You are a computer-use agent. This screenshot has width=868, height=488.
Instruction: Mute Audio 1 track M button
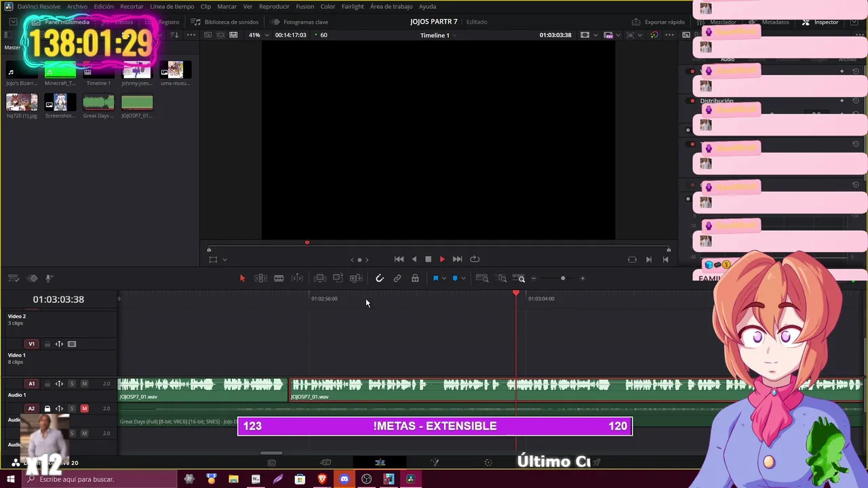pos(84,384)
